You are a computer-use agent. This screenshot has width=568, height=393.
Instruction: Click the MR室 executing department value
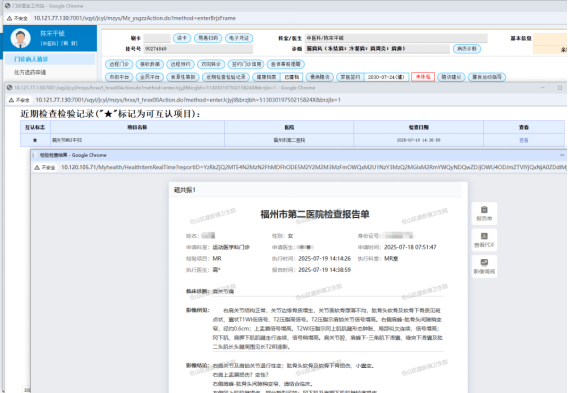click(391, 259)
